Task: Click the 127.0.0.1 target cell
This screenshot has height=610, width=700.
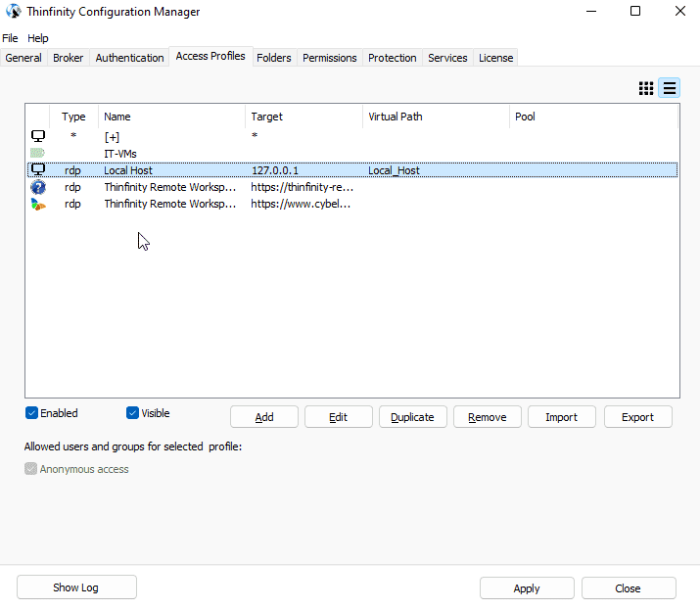Action: tap(274, 170)
